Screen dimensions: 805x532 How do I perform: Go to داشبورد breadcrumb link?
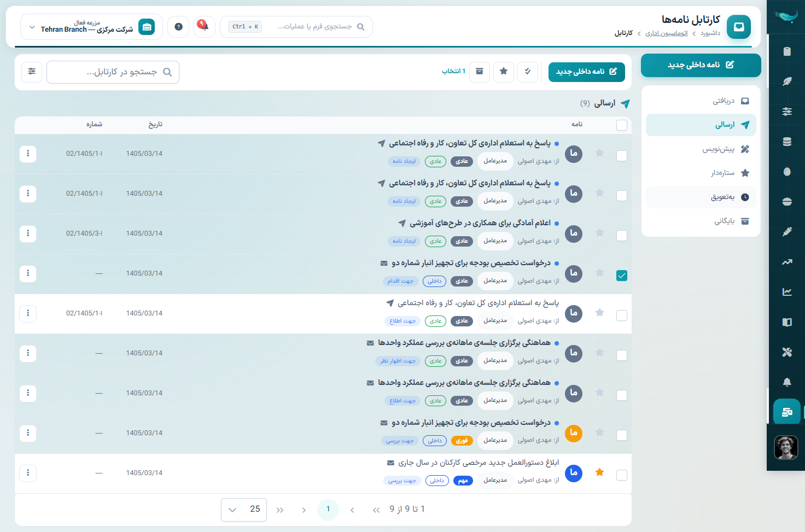710,33
